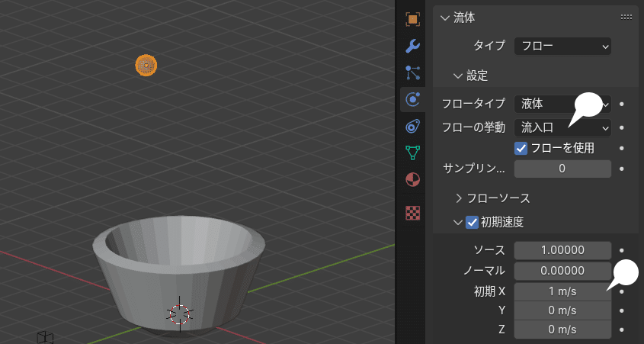Open the フロータイプ dropdown showing 液体

[x=562, y=104]
